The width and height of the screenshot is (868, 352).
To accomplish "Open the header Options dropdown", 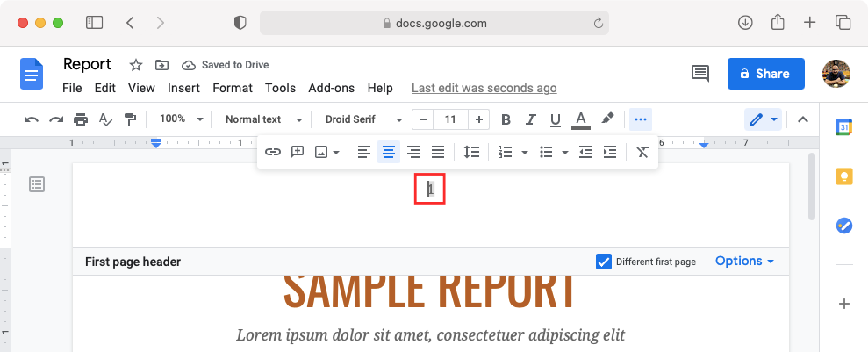I will coord(744,262).
